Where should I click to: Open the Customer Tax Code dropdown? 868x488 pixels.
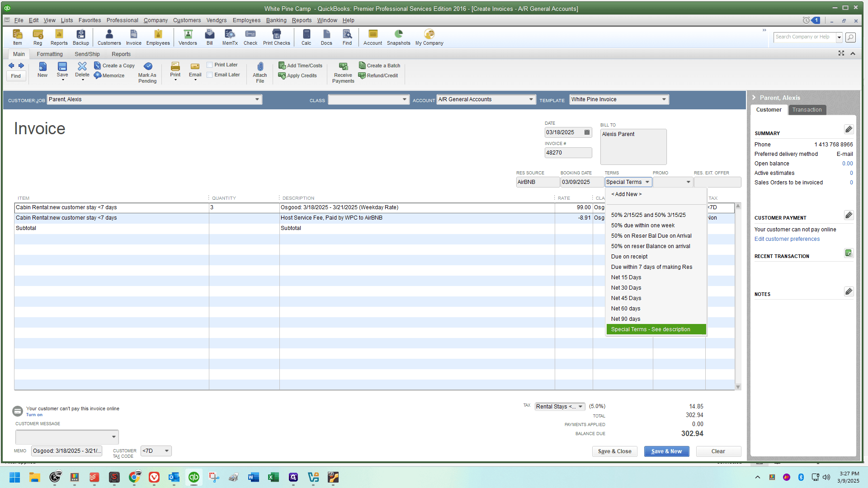pyautogui.click(x=167, y=451)
